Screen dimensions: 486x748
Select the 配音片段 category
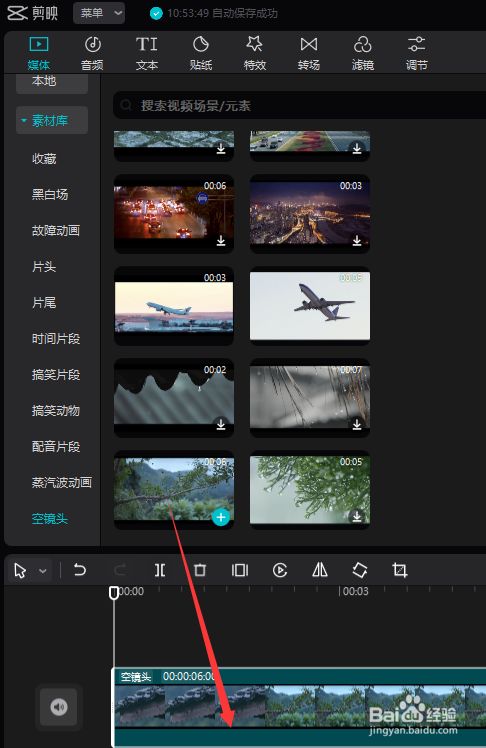pos(55,447)
